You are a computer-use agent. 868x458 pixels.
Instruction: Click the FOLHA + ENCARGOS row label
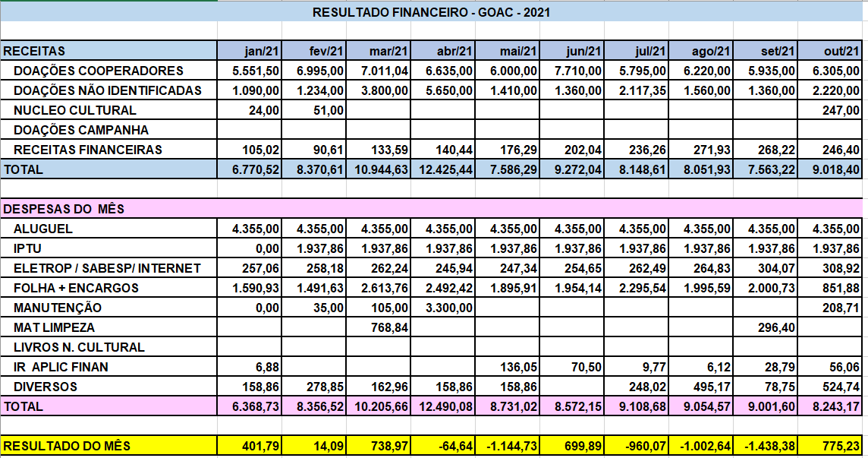108,288
